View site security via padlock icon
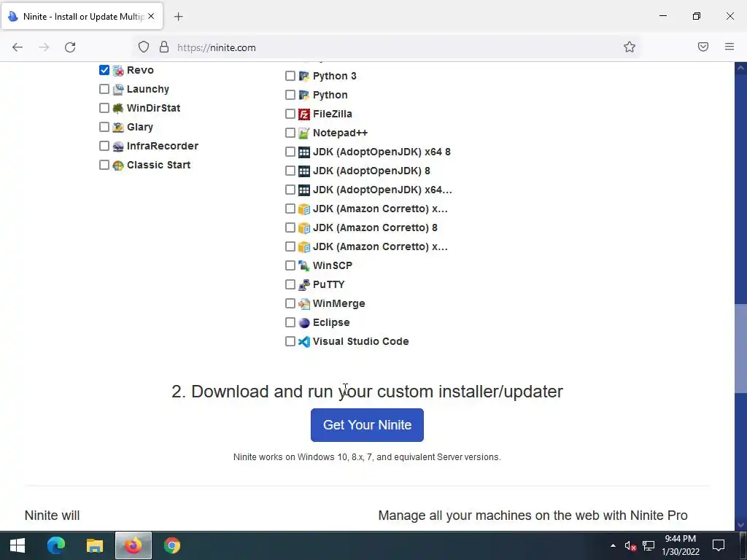The height and width of the screenshot is (560, 747). (x=164, y=47)
